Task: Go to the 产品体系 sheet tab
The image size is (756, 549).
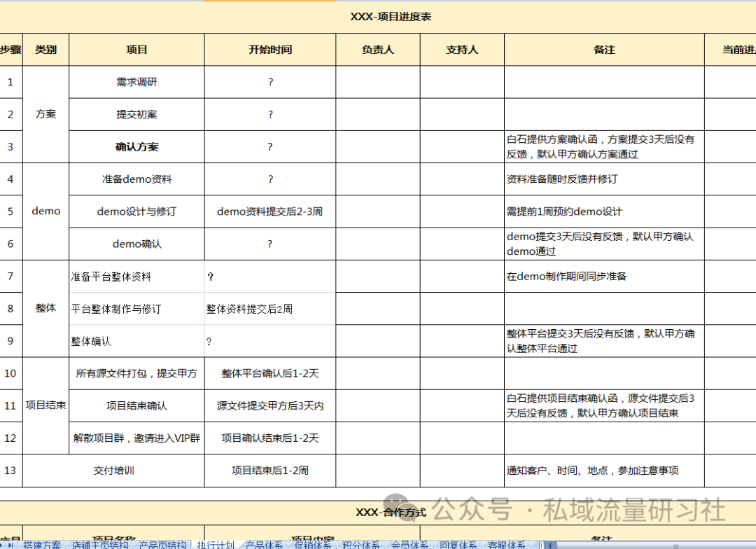Action: click(264, 545)
